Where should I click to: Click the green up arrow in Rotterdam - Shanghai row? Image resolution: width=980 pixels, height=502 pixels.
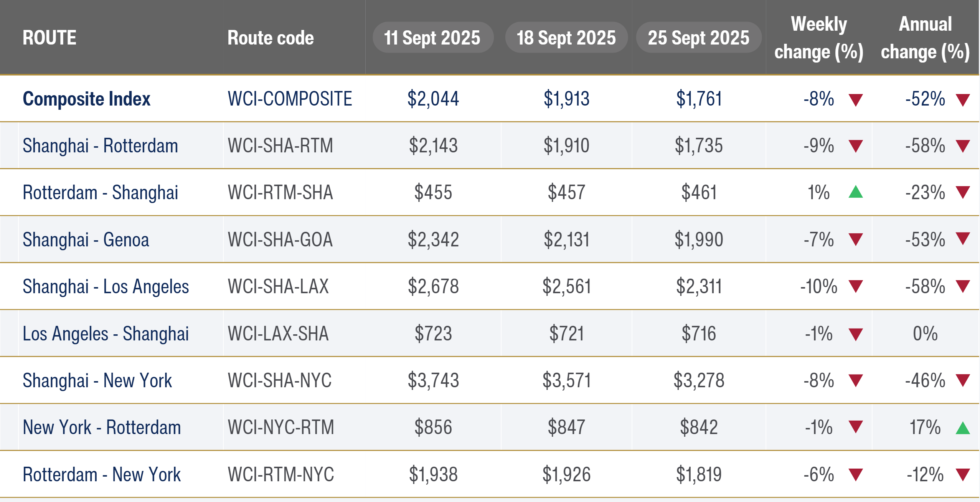tap(855, 192)
